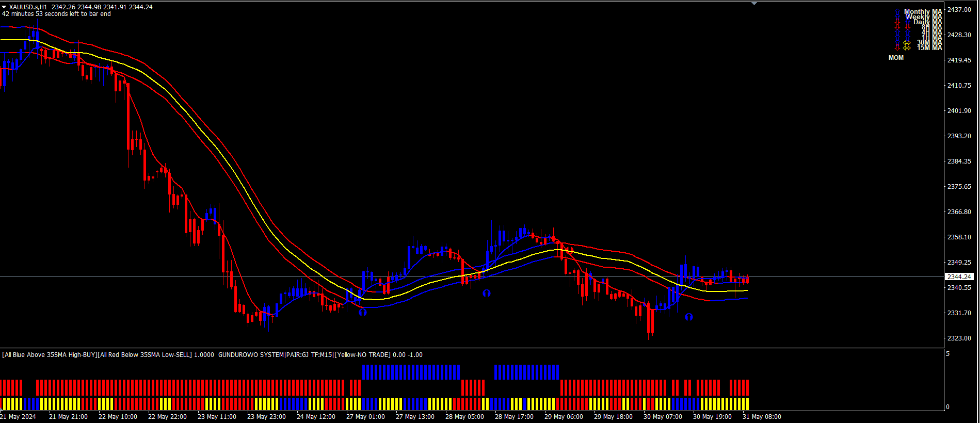Click the red down arrow in the 15M MA row

897,47
